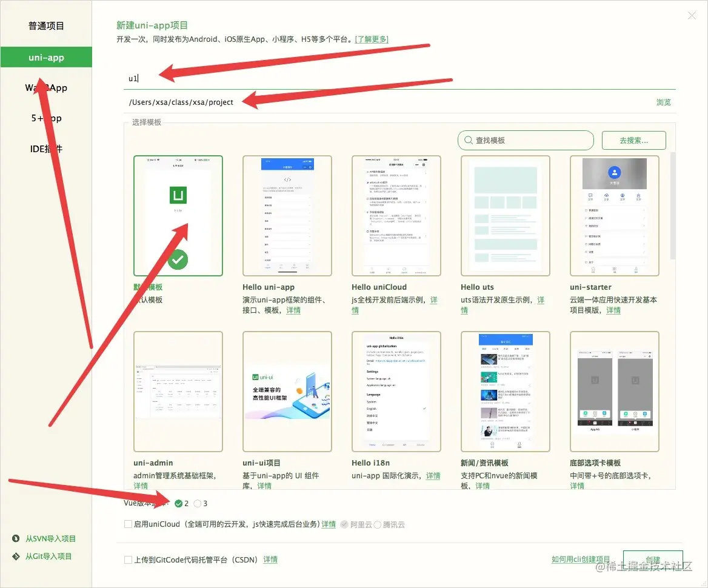Open 详情 link for Hello uni-app
Viewport: 708px width, 588px height.
click(x=293, y=310)
